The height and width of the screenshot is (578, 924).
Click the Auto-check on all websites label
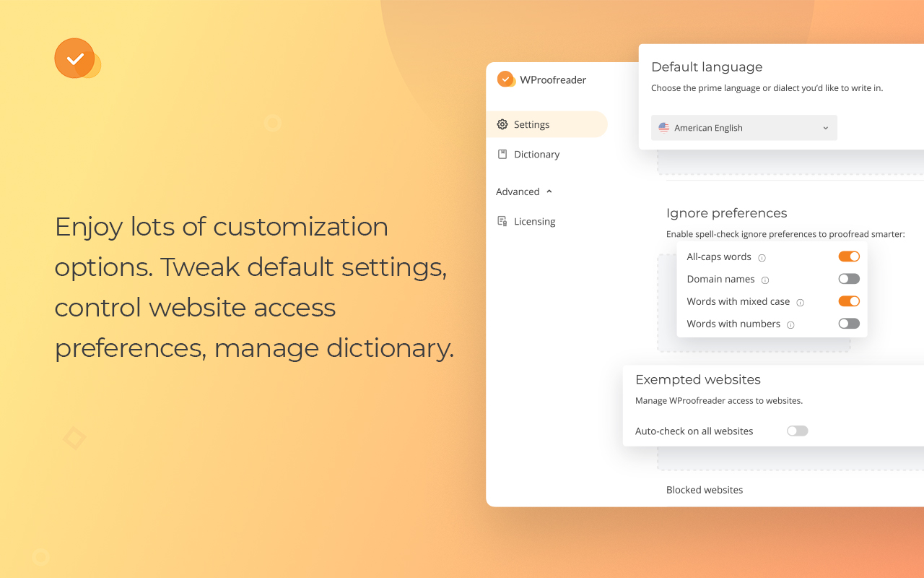pyautogui.click(x=694, y=431)
